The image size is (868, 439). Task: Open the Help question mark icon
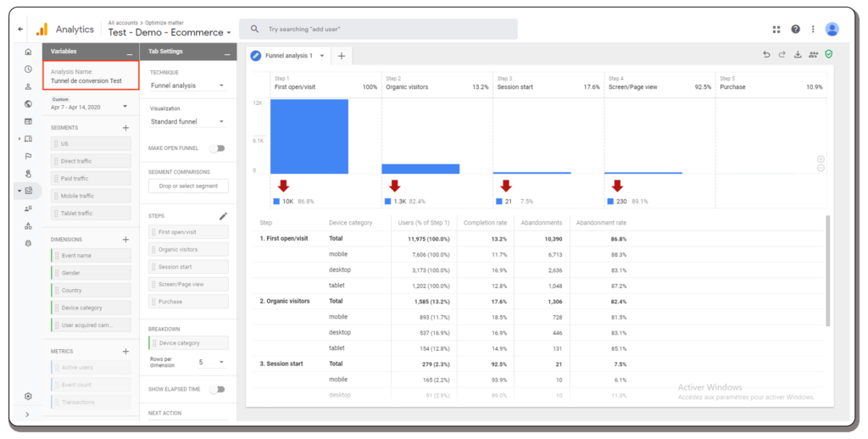pos(795,30)
